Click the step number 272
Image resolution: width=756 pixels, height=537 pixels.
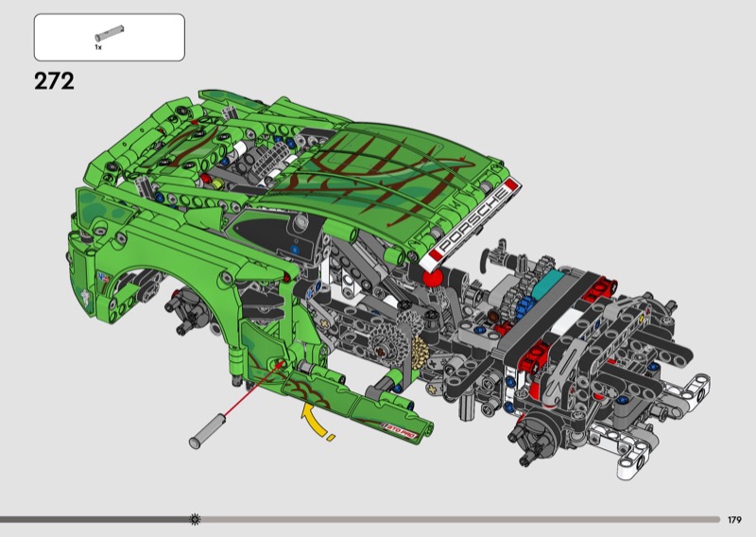[54, 81]
